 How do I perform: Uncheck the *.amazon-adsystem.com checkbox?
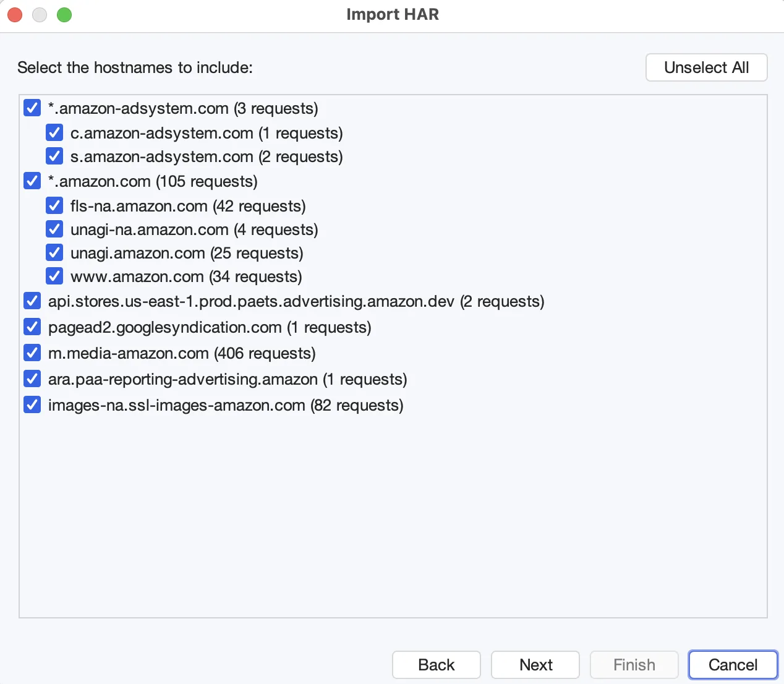point(32,108)
